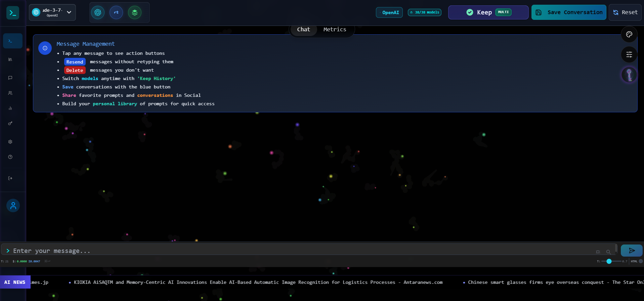Viewport: 644px width, 301px height.
Task: Open the bar chart analytics icon
Action: pos(10,108)
